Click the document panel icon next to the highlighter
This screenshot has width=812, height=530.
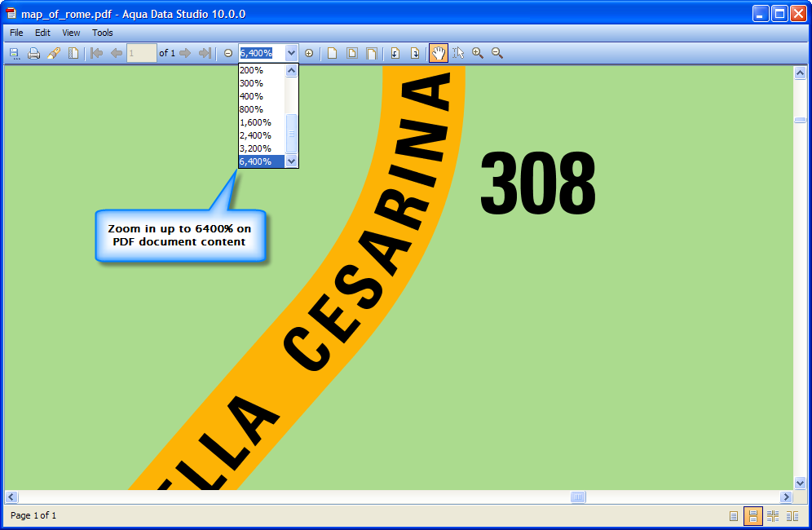[x=73, y=53]
